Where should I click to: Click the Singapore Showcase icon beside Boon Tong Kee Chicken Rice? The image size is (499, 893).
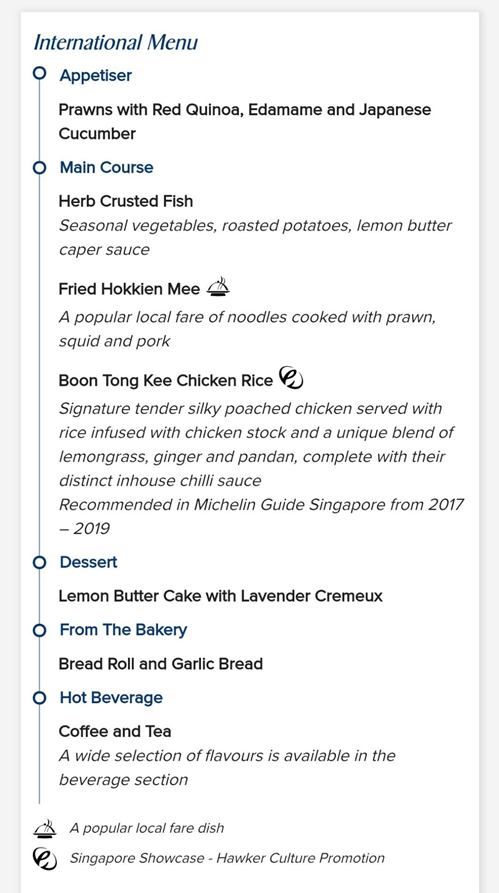click(291, 378)
